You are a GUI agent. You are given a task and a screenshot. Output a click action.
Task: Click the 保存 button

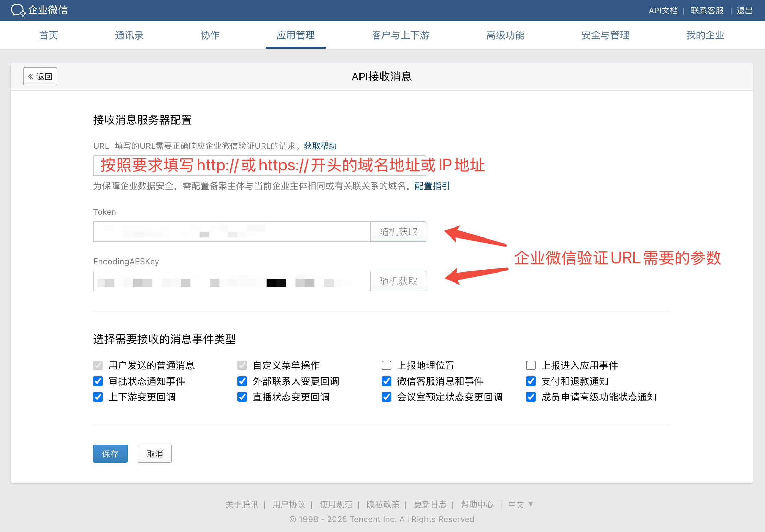pos(110,454)
